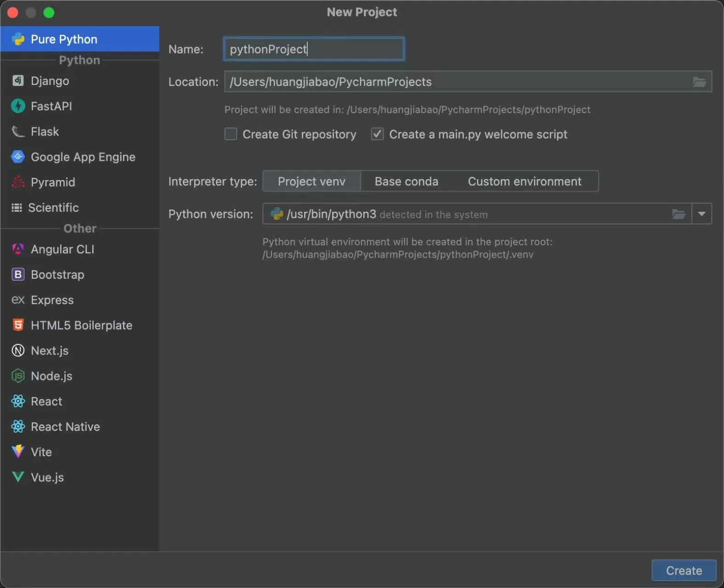
Task: Choose Flask project type
Action: (x=80, y=131)
